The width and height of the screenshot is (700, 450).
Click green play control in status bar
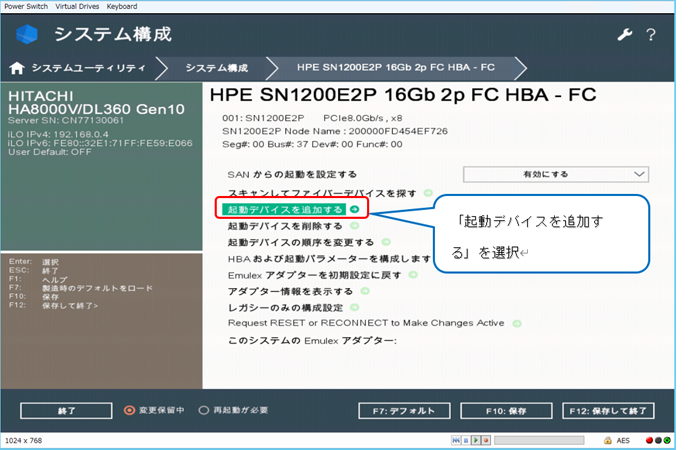point(476,441)
